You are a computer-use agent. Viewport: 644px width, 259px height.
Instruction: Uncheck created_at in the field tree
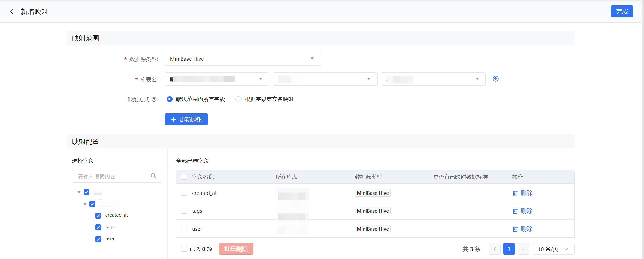(x=98, y=215)
